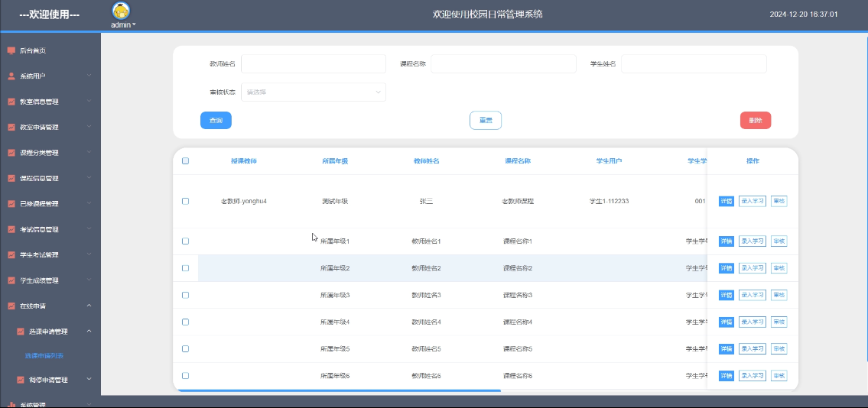The width and height of the screenshot is (868, 408).
Task: Check the row with 所属年级6
Action: (x=185, y=375)
